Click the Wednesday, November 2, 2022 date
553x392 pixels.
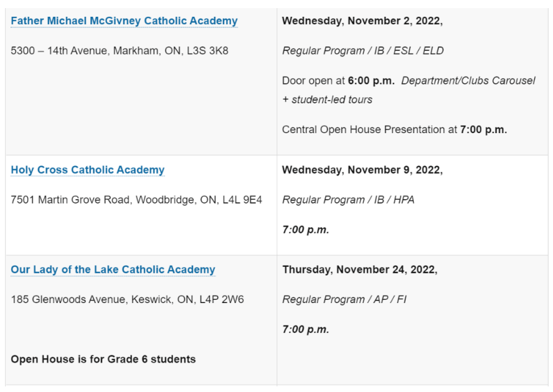pyautogui.click(x=362, y=21)
